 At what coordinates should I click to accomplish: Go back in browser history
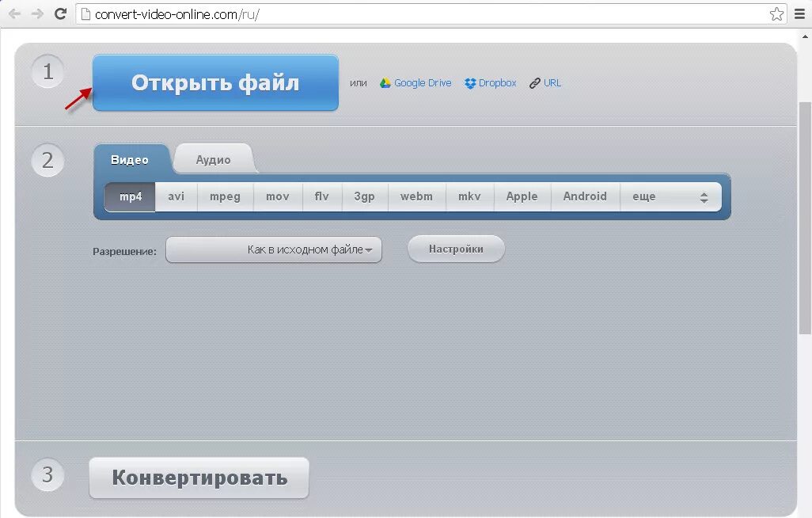(x=14, y=14)
